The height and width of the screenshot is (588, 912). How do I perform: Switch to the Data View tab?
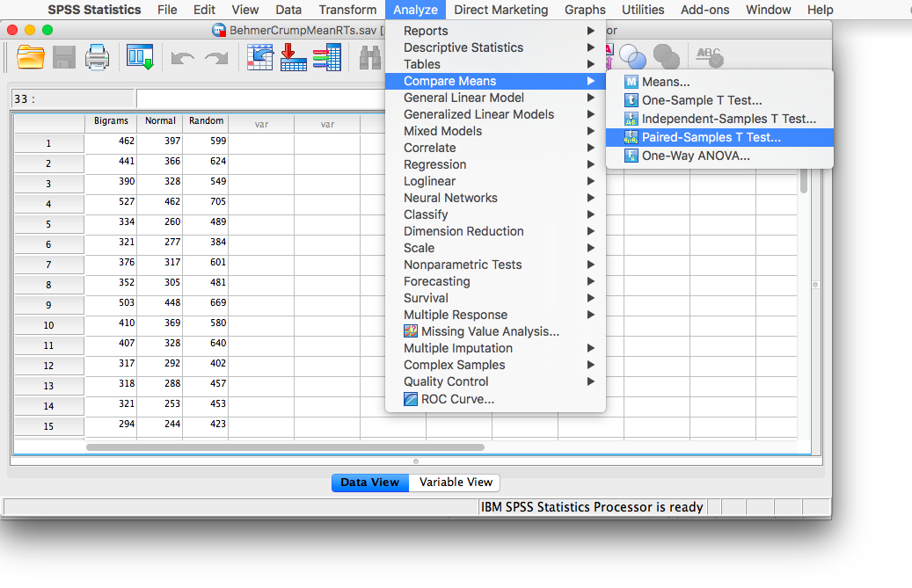click(x=370, y=483)
